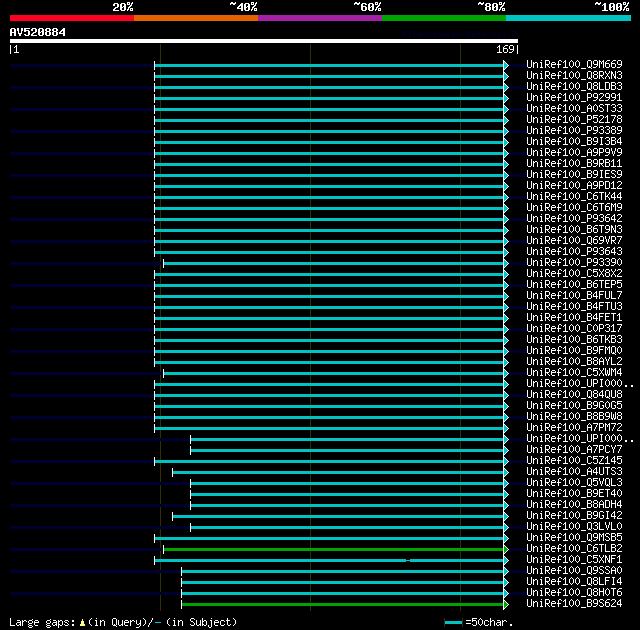Choose the UniRef100_A9PD12 entry
The width and height of the screenshot is (640, 630).
574,186
